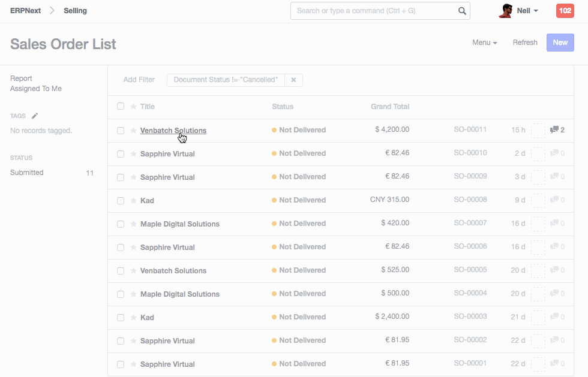Screen dimensions: 588x377
Task: Star the SO-00003 Kad row
Action: click(133, 318)
